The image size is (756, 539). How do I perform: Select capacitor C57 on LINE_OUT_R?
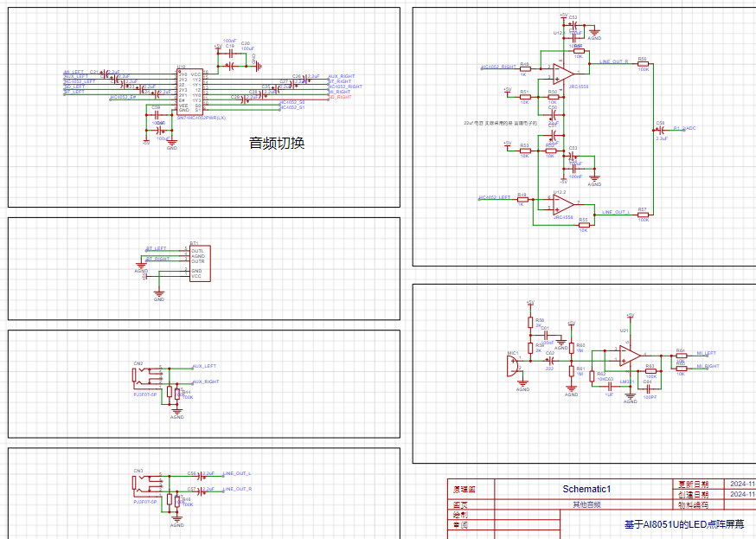(x=199, y=491)
